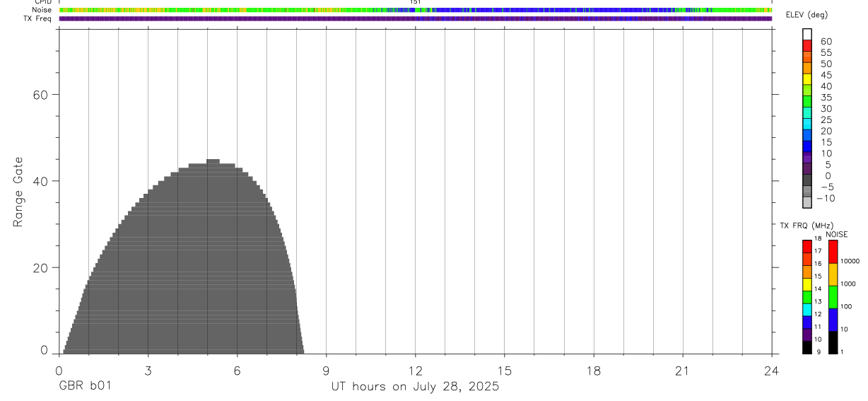Click the y-axis tick label '60'
The image size is (868, 401).
coord(40,95)
